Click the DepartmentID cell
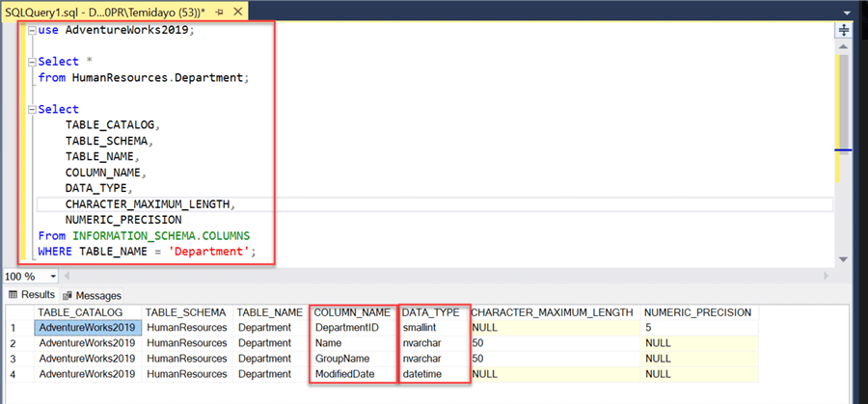The width and height of the screenshot is (868, 404). tap(353, 328)
